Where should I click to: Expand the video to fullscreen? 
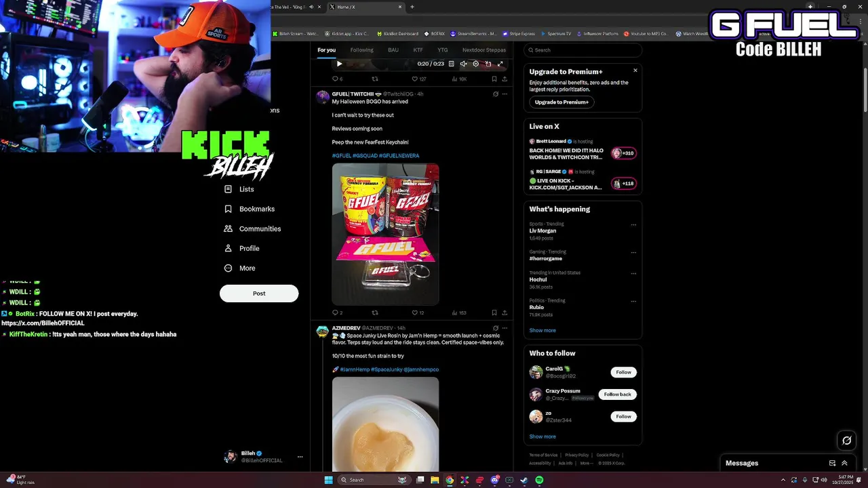(x=500, y=64)
